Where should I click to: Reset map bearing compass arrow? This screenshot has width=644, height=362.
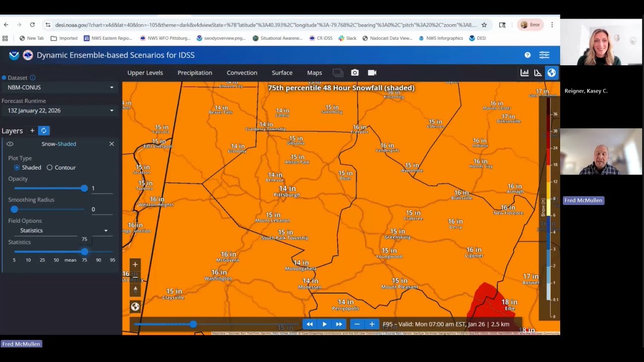(x=135, y=289)
